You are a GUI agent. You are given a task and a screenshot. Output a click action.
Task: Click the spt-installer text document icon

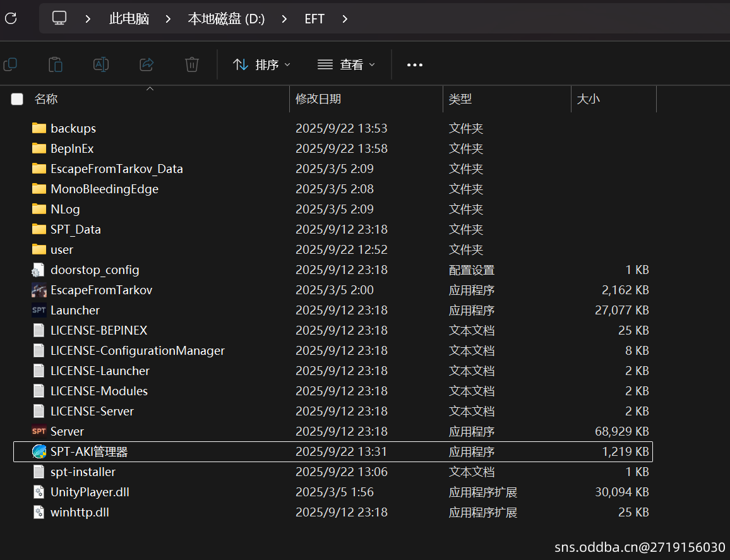pyautogui.click(x=39, y=472)
